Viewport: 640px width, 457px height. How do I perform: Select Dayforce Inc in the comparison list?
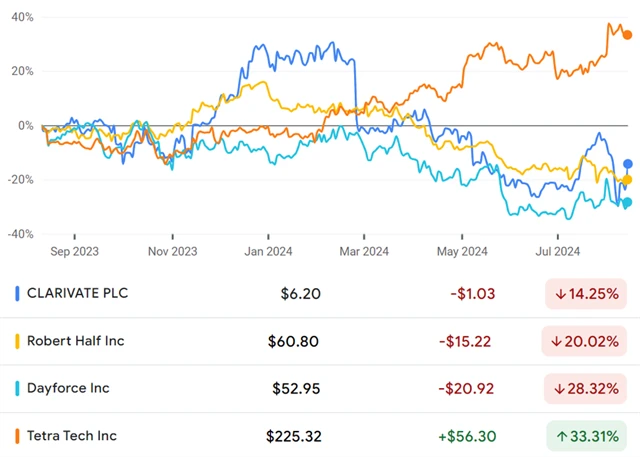(x=68, y=388)
